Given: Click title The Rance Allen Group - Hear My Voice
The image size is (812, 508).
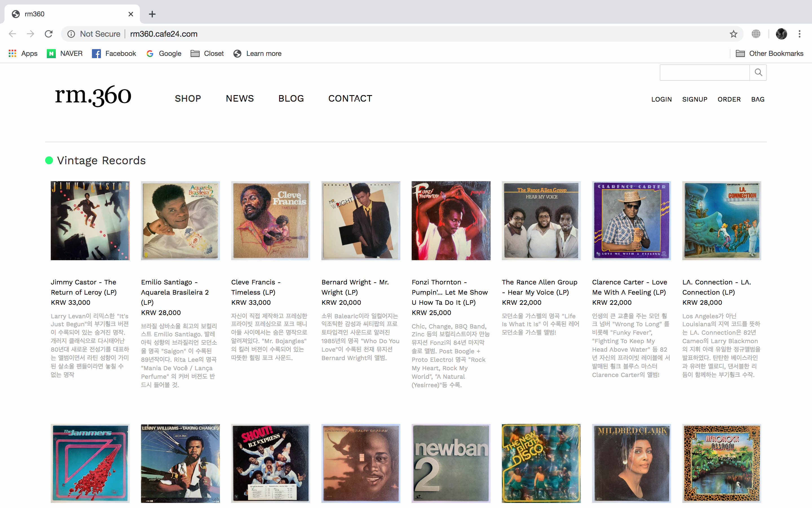Looking at the screenshot, I should click(x=540, y=287).
